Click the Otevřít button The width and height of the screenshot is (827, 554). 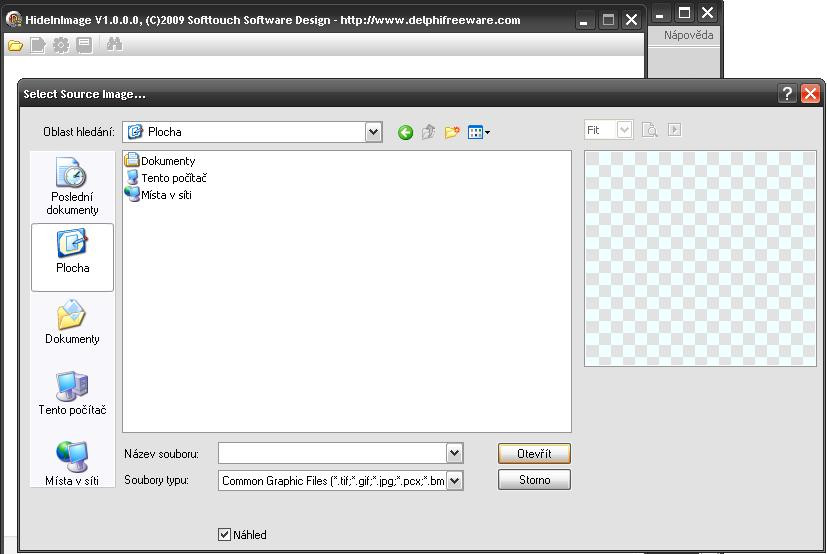tap(534, 454)
